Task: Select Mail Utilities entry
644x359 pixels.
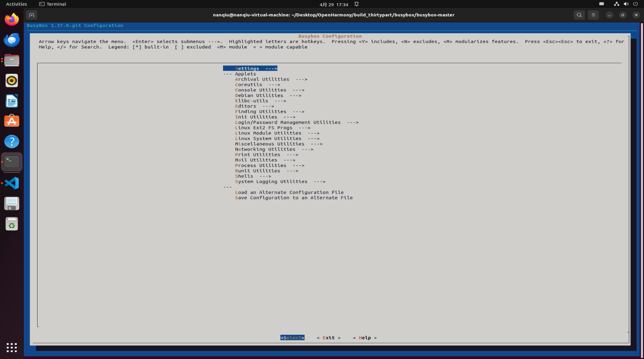Action: (x=265, y=160)
